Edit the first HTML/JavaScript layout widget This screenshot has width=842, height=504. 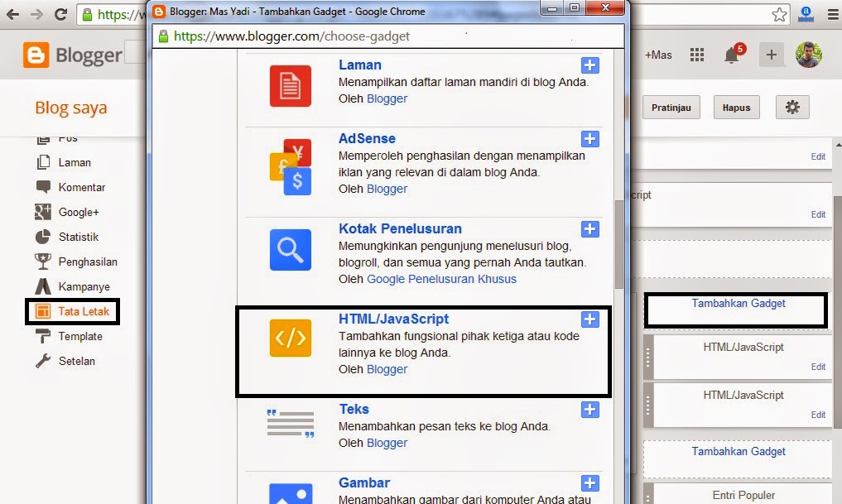pyautogui.click(x=818, y=367)
